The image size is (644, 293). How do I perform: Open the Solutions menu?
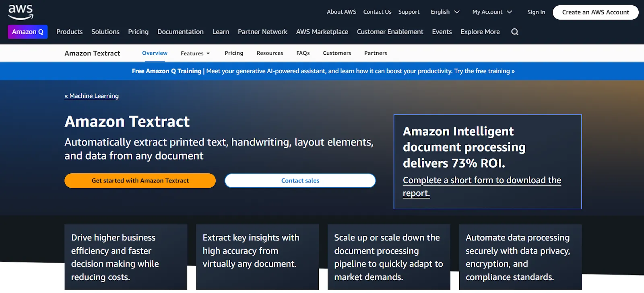(105, 32)
